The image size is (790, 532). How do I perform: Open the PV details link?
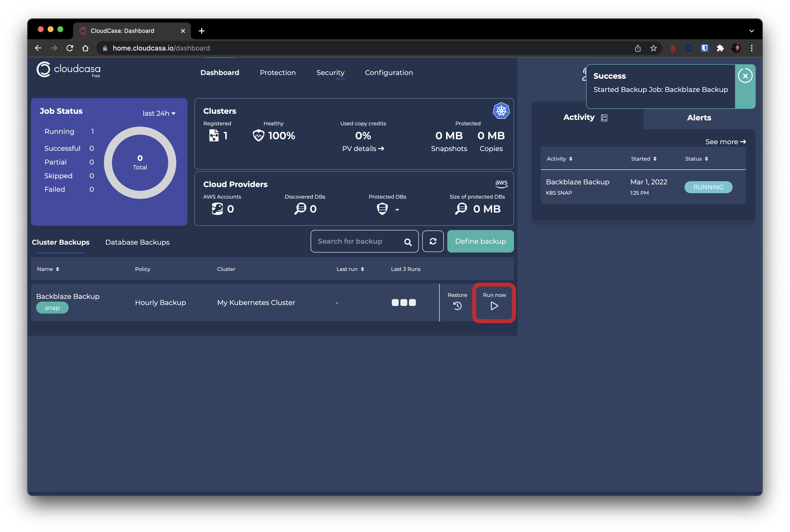tap(363, 149)
